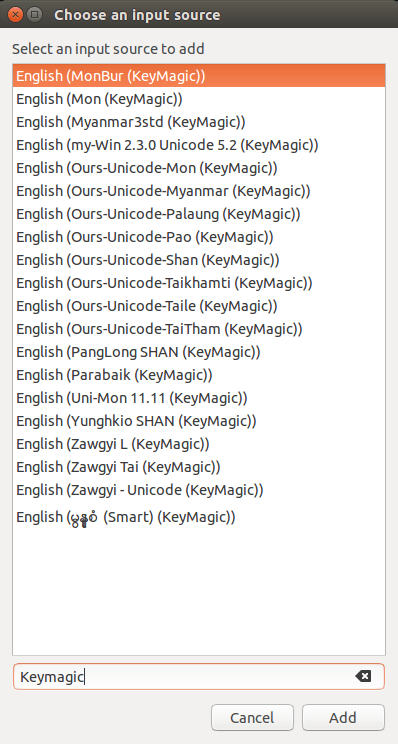The image size is (398, 744).
Task: Select Ours-Unicode-Shan (KeyMagic) row
Action: 199,260
